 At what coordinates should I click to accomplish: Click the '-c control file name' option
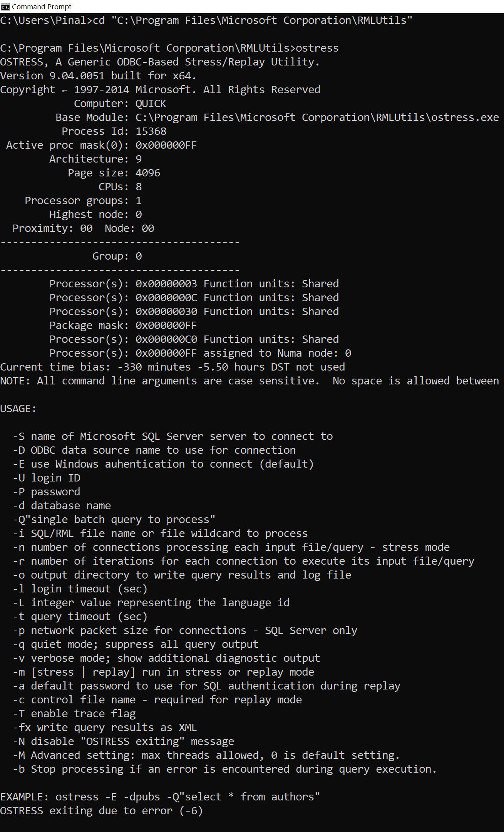tap(157, 700)
